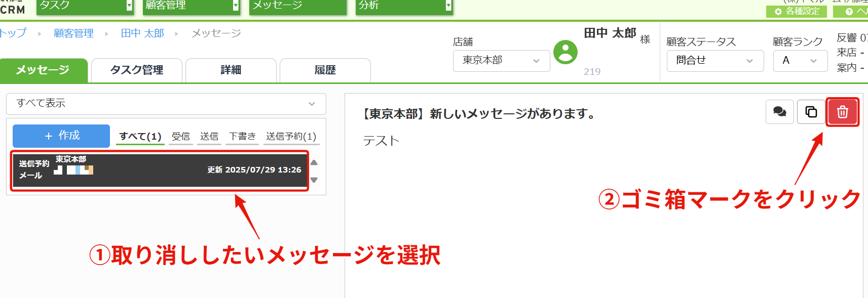Click customer ID number 219

(x=592, y=72)
